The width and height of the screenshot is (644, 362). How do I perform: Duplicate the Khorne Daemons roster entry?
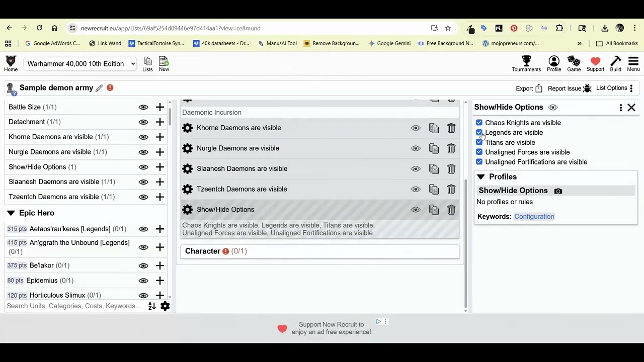[434, 128]
